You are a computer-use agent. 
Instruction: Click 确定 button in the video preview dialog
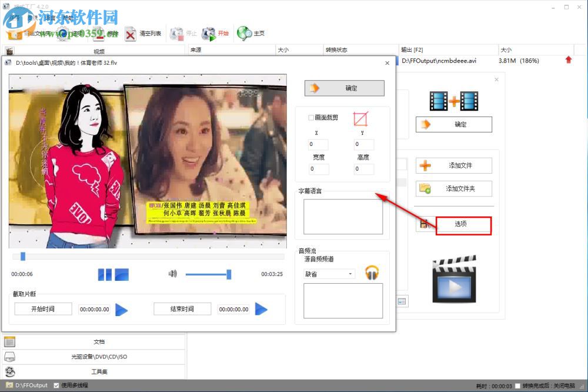click(x=344, y=88)
